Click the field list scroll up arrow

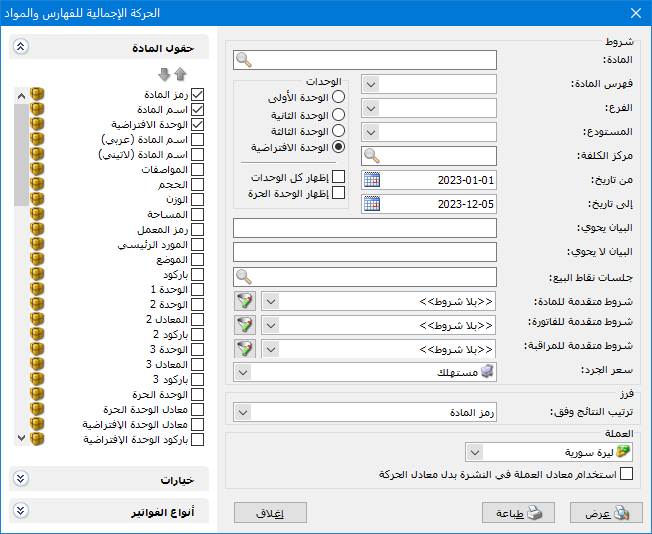[x=21, y=96]
